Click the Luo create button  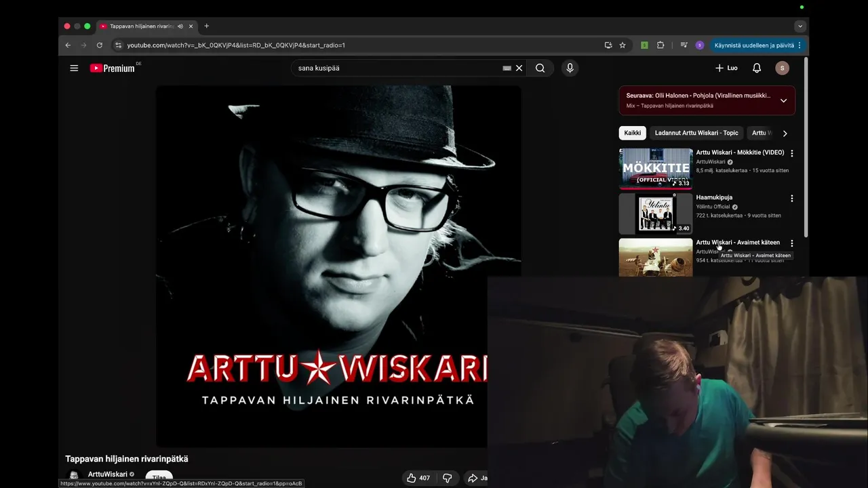(726, 68)
